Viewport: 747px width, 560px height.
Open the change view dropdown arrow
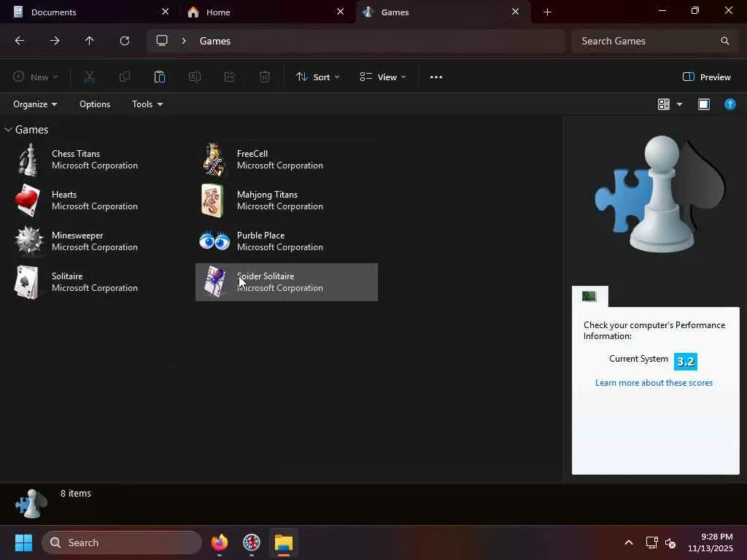[x=679, y=104]
